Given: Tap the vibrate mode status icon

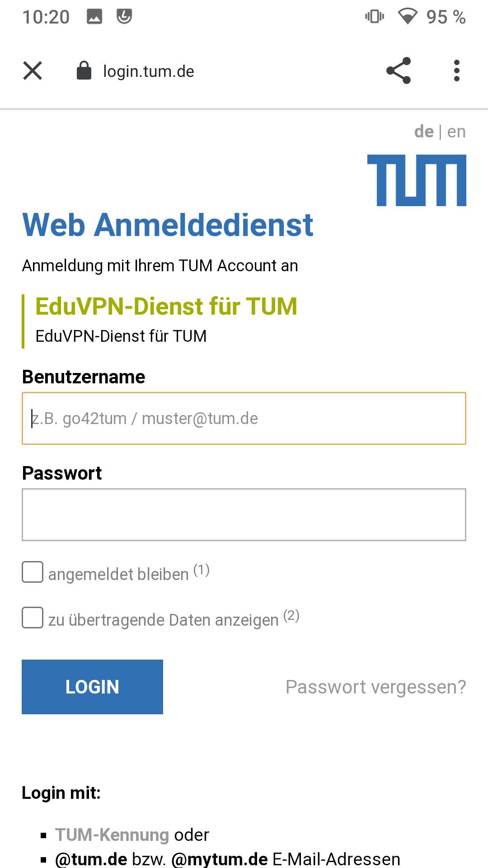Looking at the screenshot, I should point(375,17).
